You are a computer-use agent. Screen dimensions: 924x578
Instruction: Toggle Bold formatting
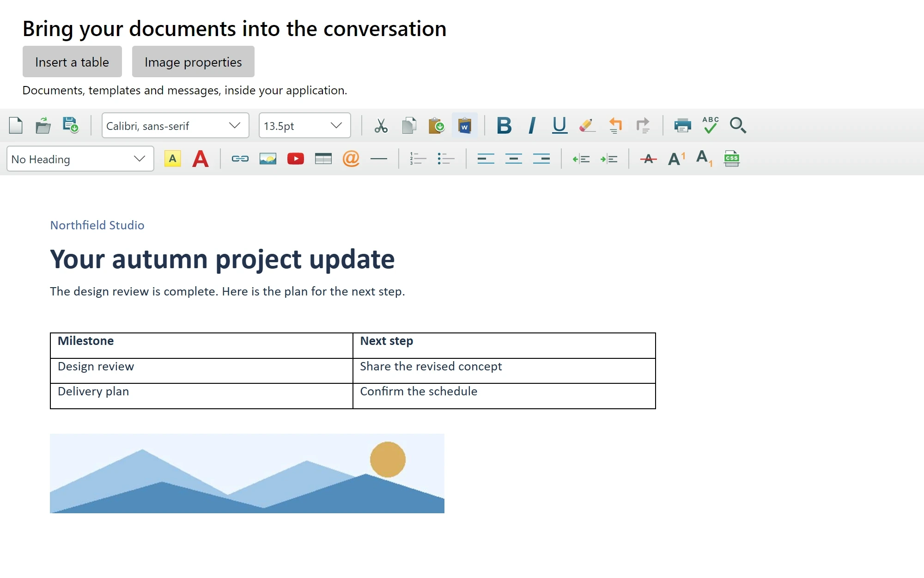(x=504, y=125)
